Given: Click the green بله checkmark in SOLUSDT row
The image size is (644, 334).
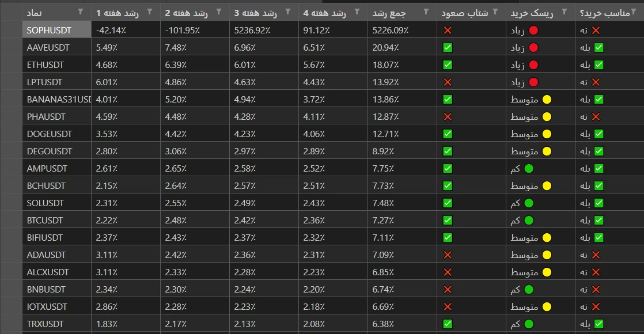Looking at the screenshot, I should coord(598,203).
